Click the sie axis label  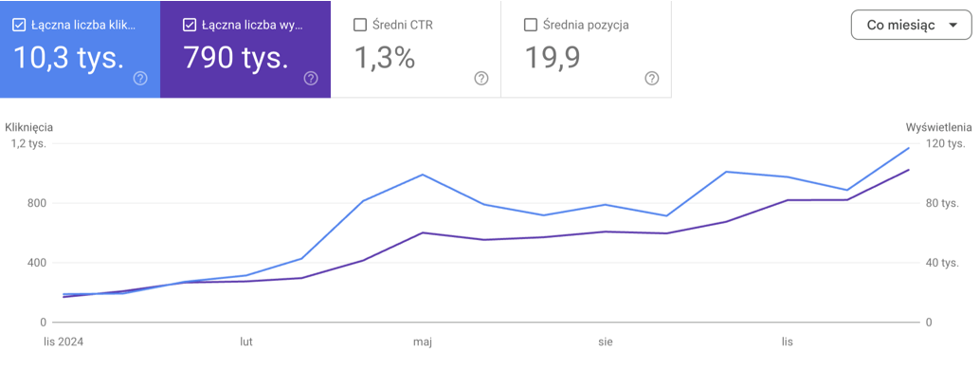pyautogui.click(x=605, y=343)
